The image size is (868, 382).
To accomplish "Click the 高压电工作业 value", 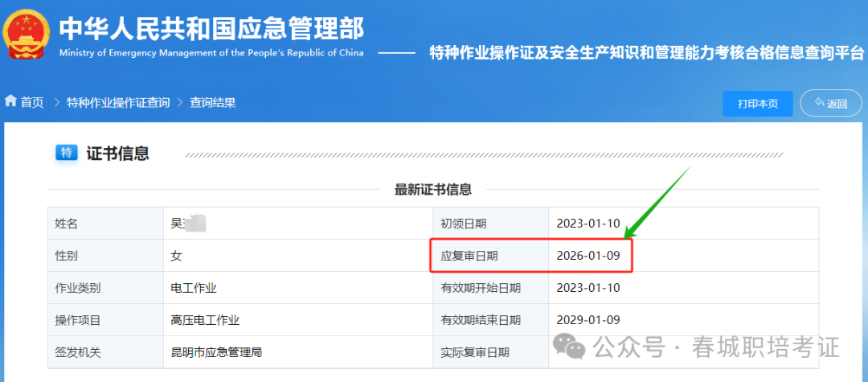I will 206,320.
